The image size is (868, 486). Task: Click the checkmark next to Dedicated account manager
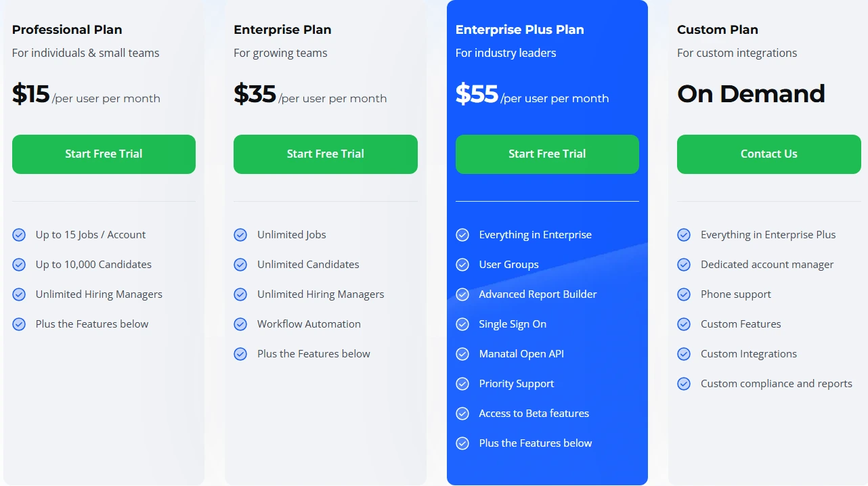pyautogui.click(x=684, y=264)
